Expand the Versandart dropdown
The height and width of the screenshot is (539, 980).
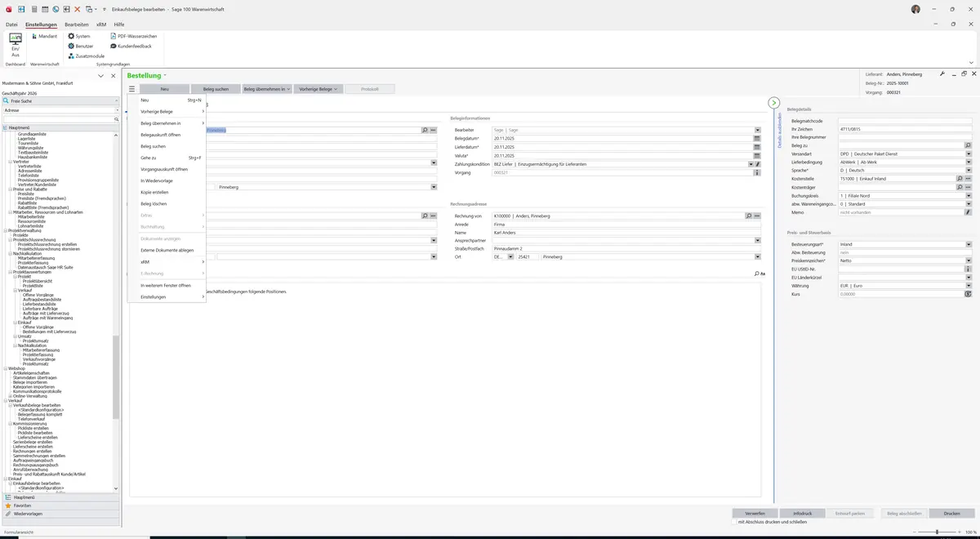pyautogui.click(x=969, y=154)
